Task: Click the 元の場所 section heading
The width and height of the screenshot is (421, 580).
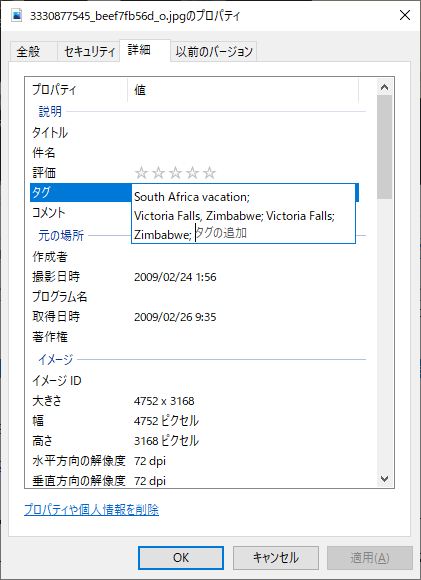Action: point(61,235)
